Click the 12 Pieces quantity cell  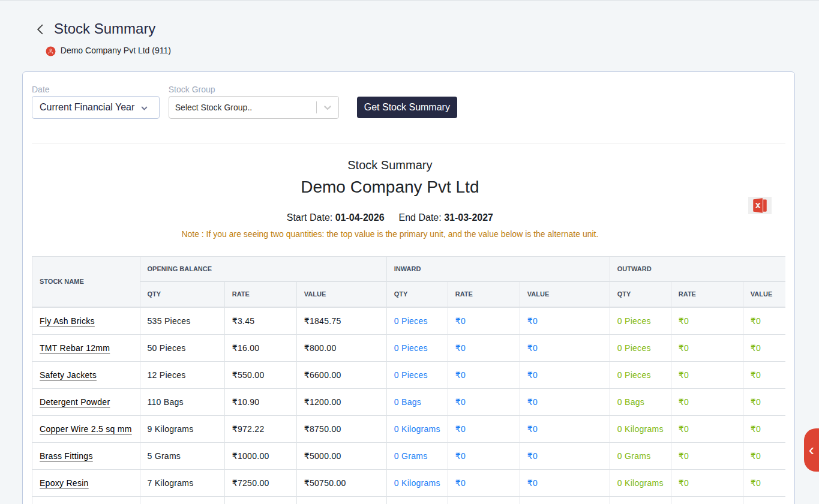[x=182, y=375]
